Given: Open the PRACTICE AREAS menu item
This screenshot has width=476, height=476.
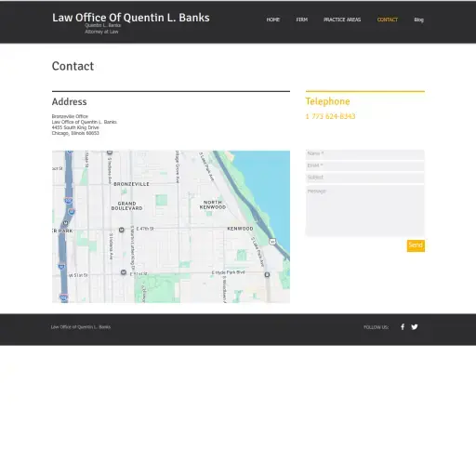Looking at the screenshot, I should pyautogui.click(x=342, y=20).
